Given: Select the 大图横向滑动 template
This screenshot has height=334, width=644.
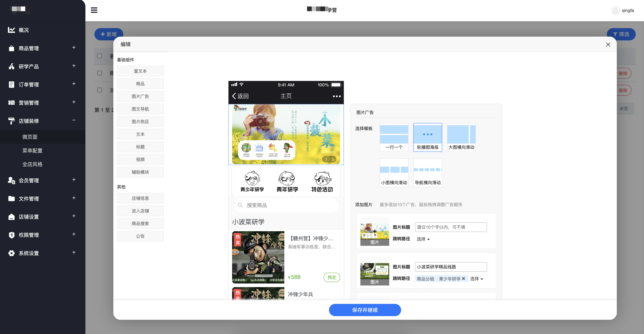Looking at the screenshot, I should 461,137.
